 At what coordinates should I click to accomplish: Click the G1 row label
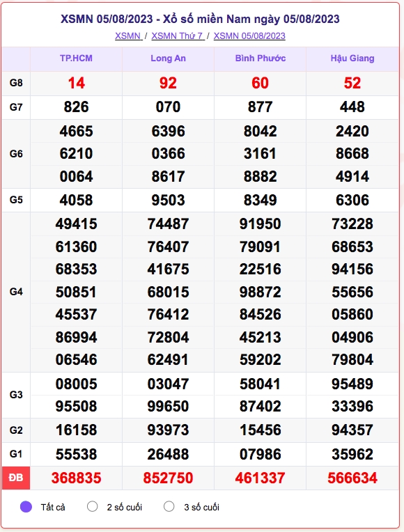tap(16, 454)
